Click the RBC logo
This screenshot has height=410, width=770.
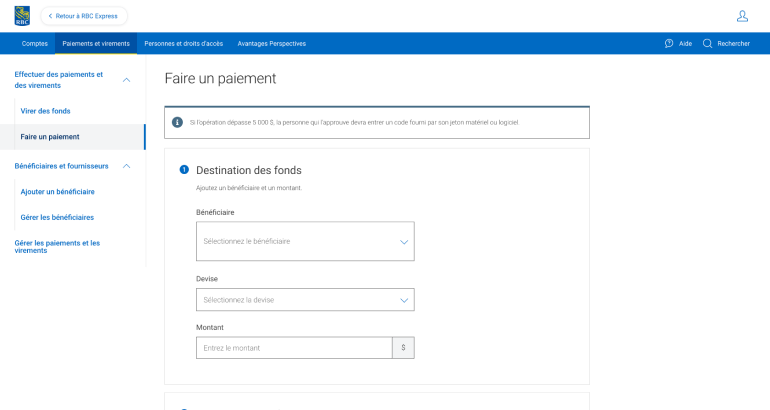pos(21,16)
